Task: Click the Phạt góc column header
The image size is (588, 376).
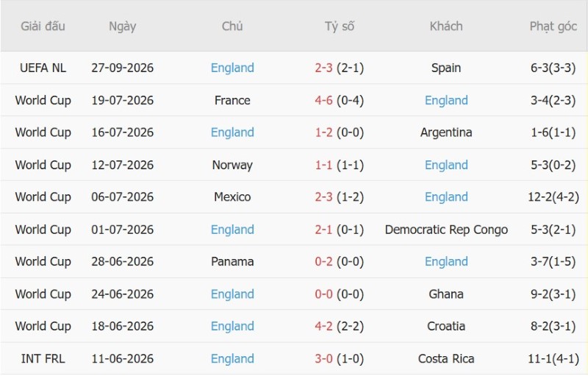Action: tap(553, 26)
